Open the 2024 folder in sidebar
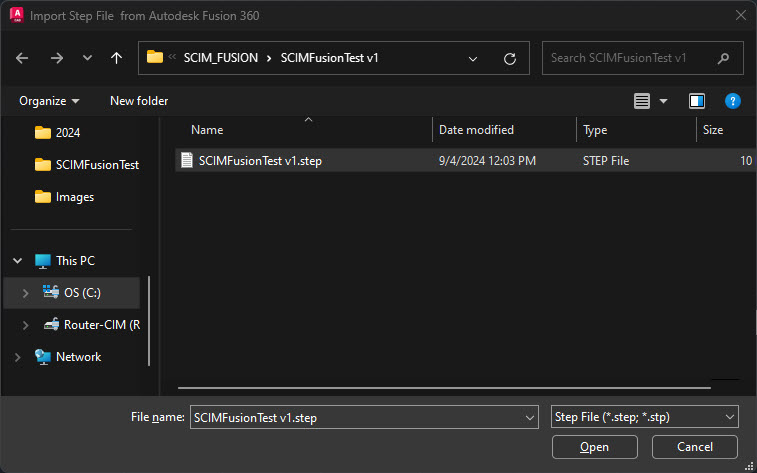 [58, 132]
